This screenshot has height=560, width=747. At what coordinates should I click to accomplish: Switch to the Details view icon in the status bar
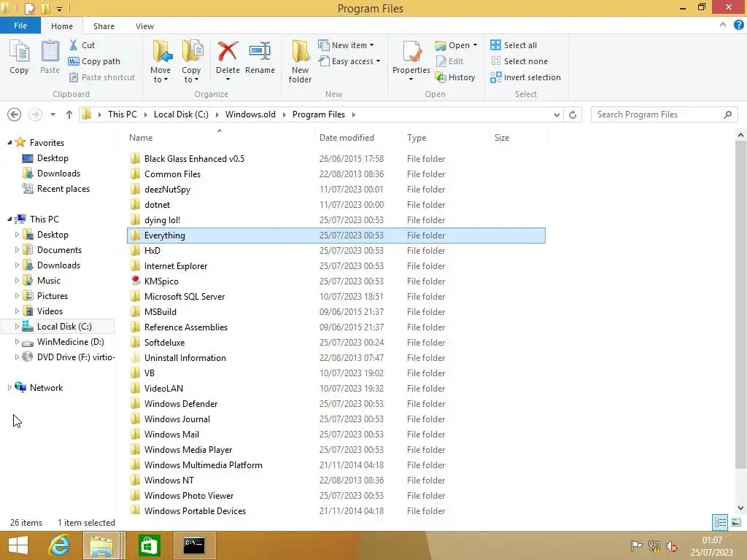[x=720, y=522]
